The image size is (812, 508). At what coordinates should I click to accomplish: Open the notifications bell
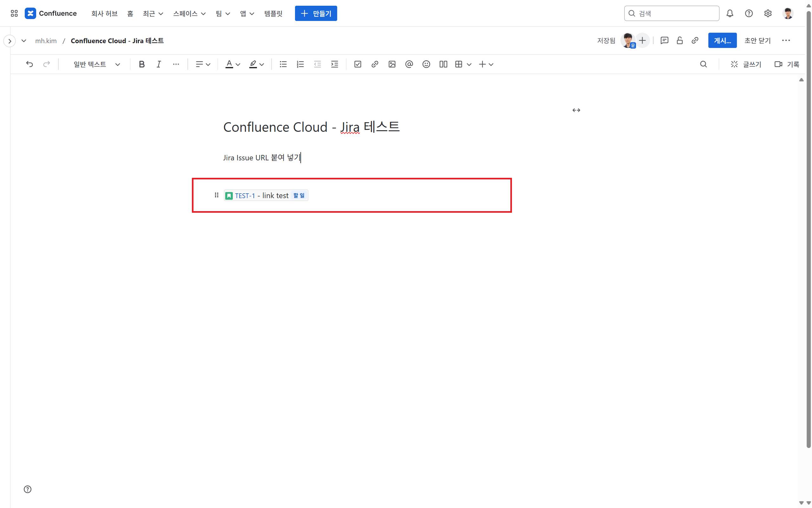coord(730,13)
